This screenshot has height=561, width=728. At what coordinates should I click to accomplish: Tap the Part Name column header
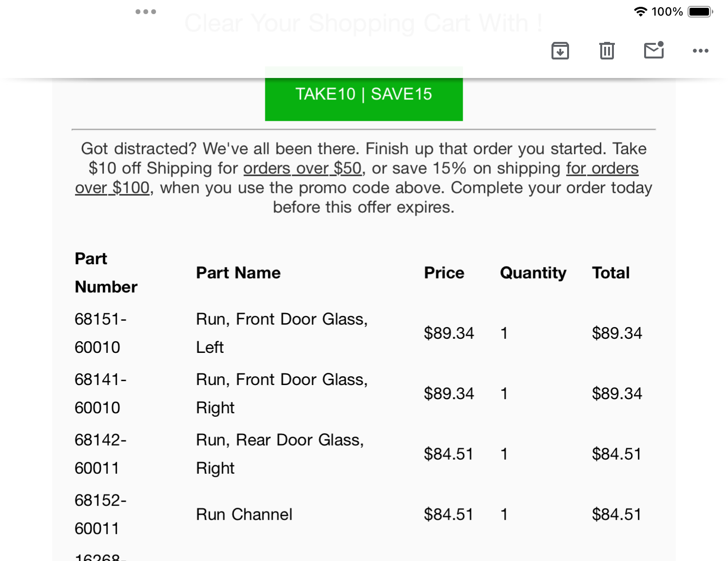click(238, 273)
